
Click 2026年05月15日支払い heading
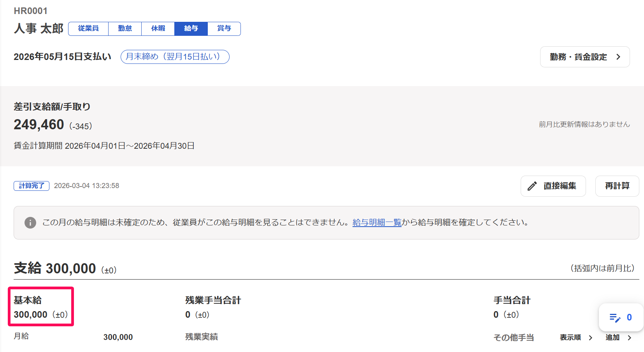pos(63,57)
